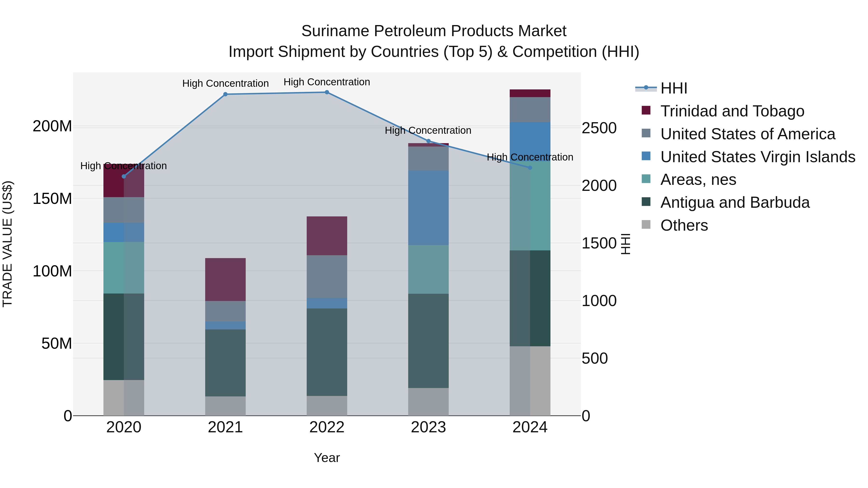Click High Concentration label near 2024 point
The image size is (868, 488).
pyautogui.click(x=530, y=157)
